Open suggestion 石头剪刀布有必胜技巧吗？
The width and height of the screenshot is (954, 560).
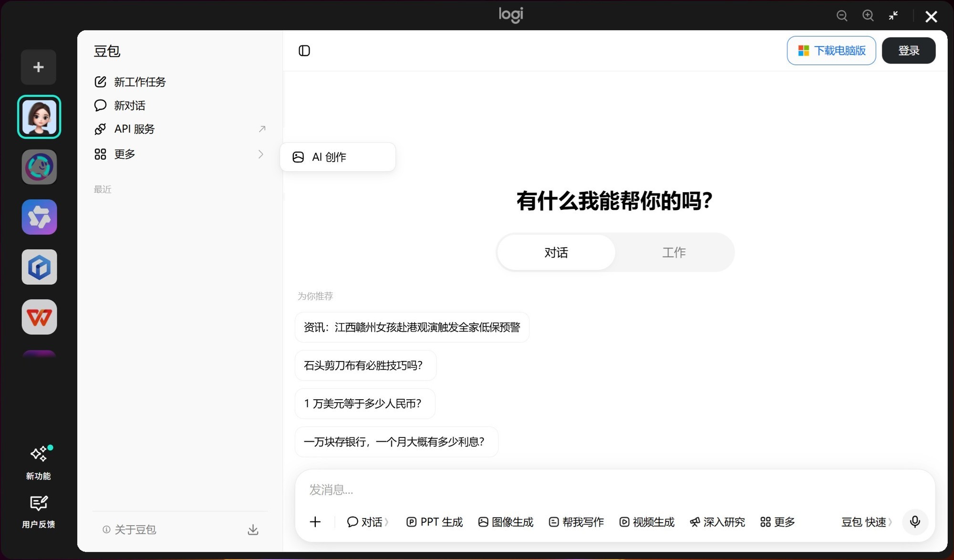(x=365, y=365)
